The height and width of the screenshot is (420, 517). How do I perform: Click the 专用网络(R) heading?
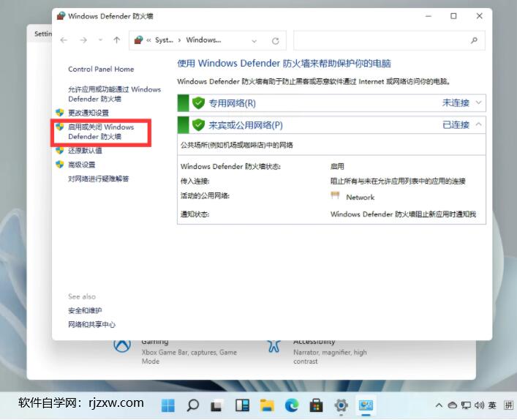[232, 103]
